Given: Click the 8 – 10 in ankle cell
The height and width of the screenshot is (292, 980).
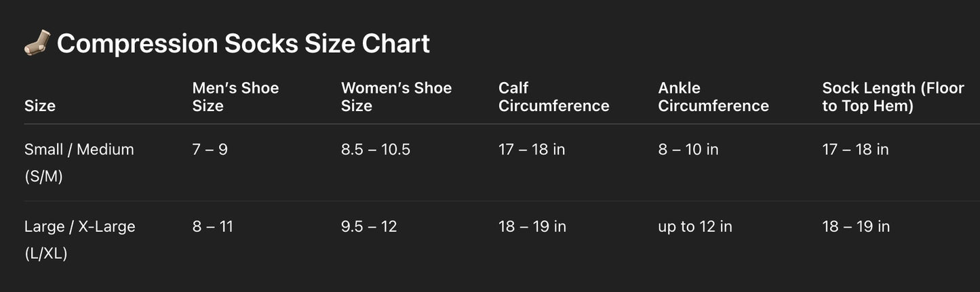Looking at the screenshot, I should (x=688, y=149).
